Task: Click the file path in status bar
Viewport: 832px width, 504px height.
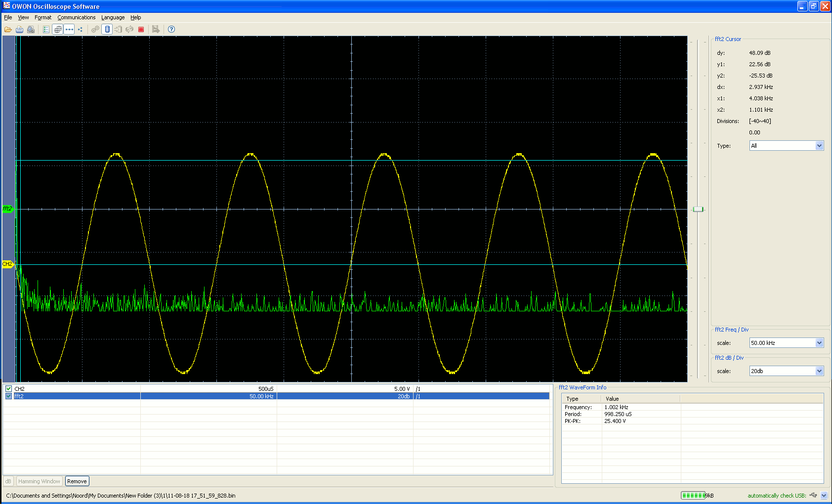Action: click(121, 496)
